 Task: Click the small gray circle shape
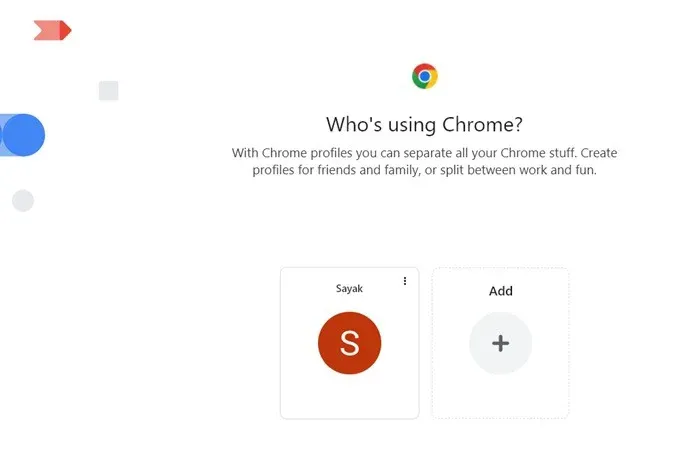(23, 201)
